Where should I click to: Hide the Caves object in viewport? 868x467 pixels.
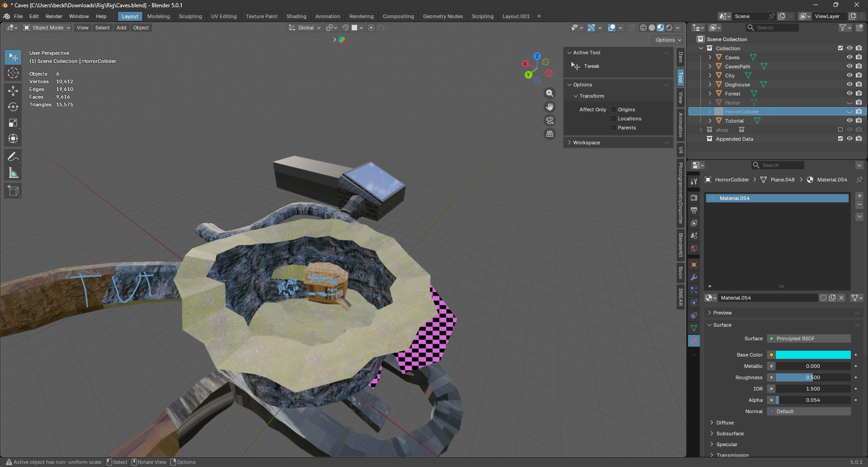pyautogui.click(x=849, y=57)
